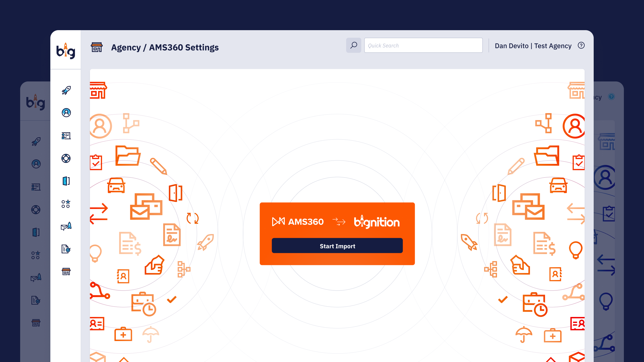Open the agency storefront sidebar icon
The width and height of the screenshot is (644, 362).
pyautogui.click(x=66, y=271)
